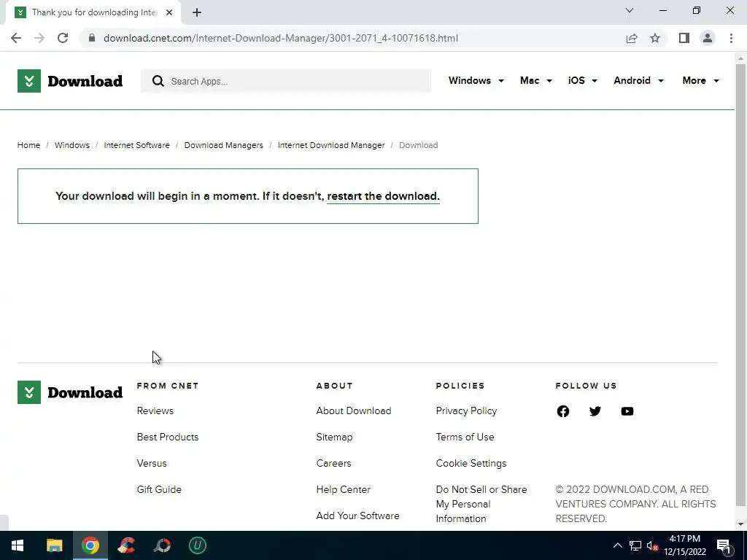Expand the iOS menu

point(583,80)
